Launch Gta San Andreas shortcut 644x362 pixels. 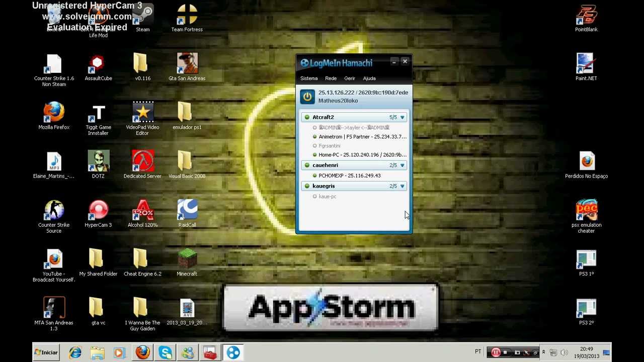click(187, 67)
